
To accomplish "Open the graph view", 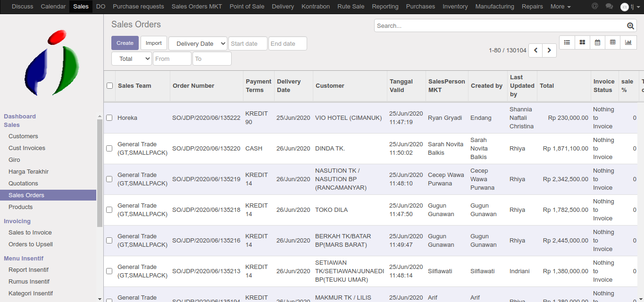I will (628, 42).
